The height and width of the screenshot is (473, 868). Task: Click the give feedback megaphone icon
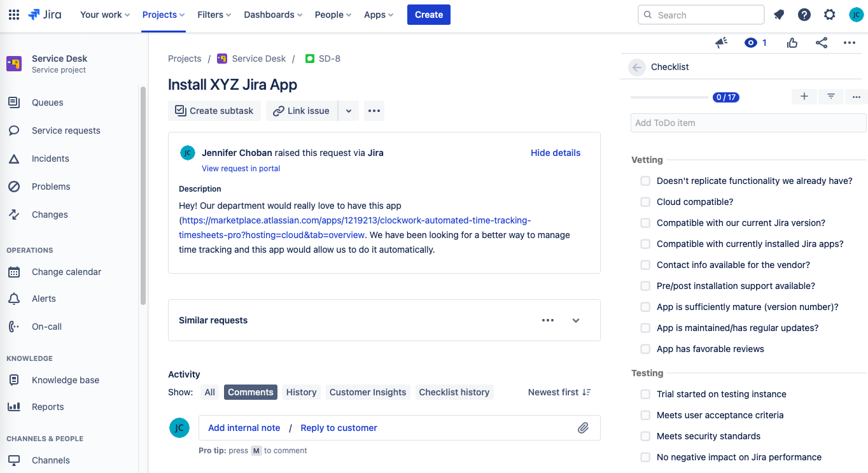point(721,43)
